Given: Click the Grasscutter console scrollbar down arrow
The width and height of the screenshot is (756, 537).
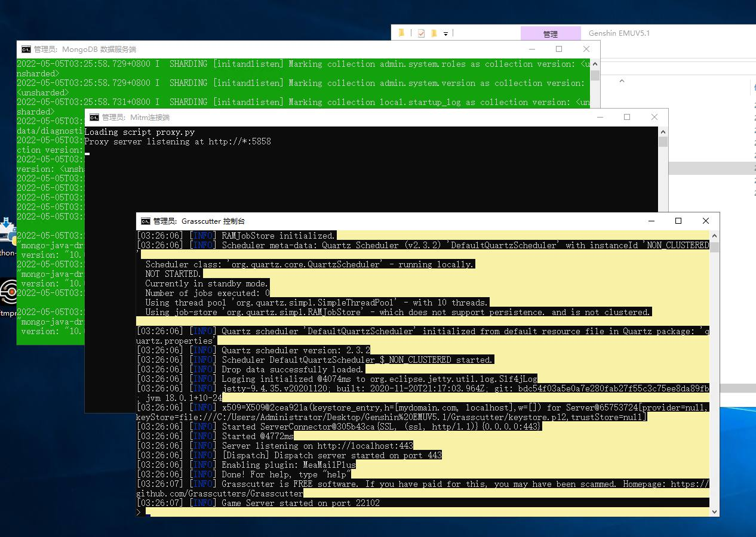Looking at the screenshot, I should tap(714, 511).
